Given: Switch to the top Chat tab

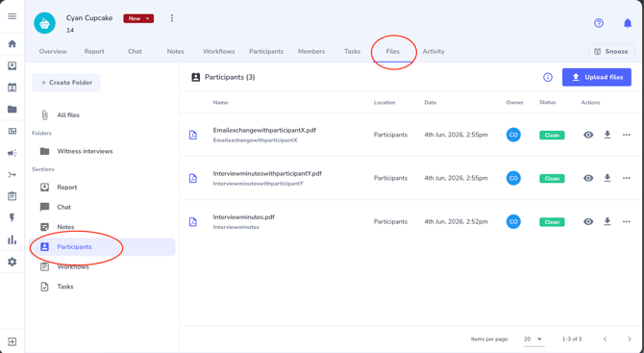Looking at the screenshot, I should click(136, 51).
